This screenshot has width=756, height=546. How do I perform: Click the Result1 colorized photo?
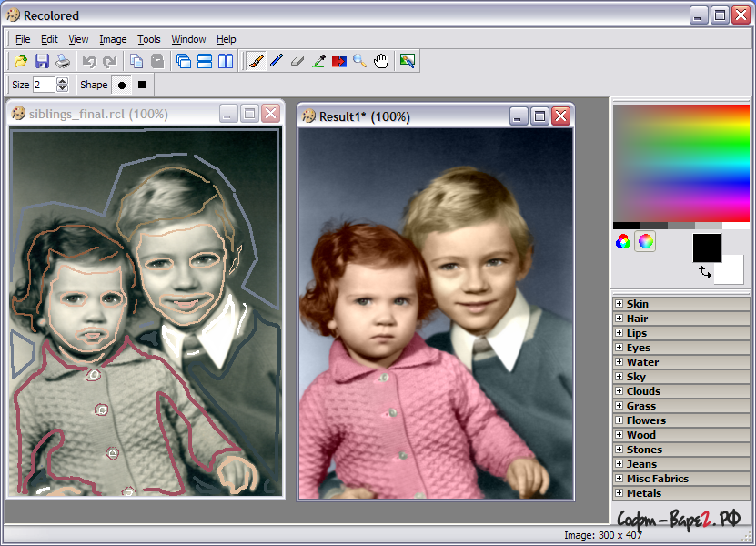coord(436,313)
